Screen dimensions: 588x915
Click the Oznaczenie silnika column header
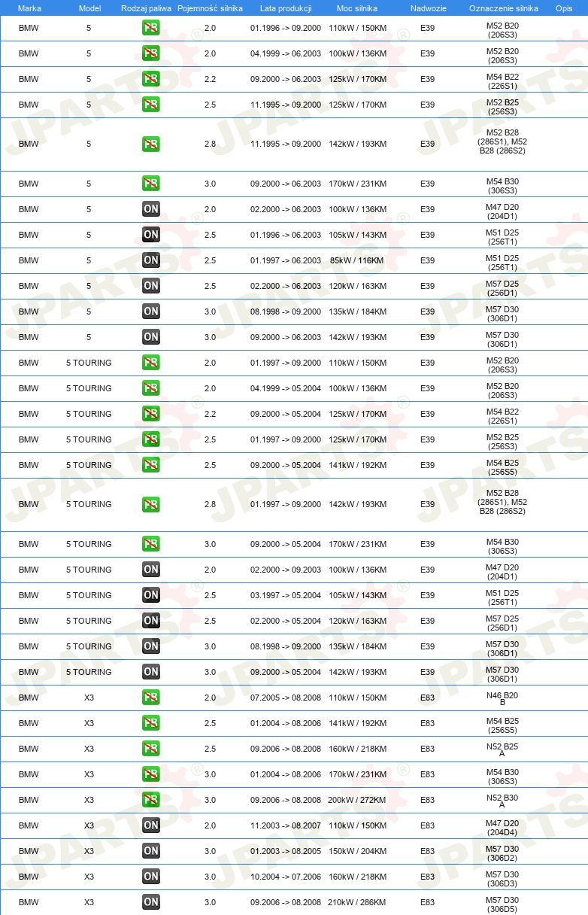click(x=504, y=8)
